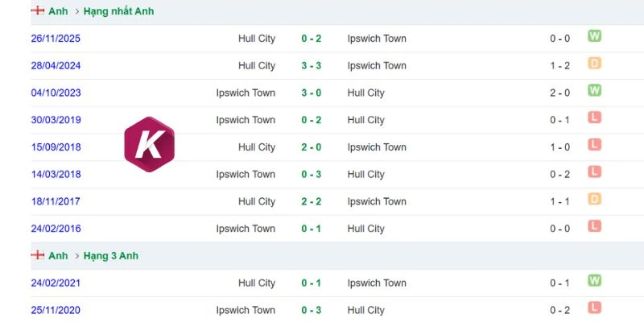This screenshot has height=322, width=644.
Task: Click Ipswich Town in the 14/03/2018 row
Action: (x=246, y=175)
